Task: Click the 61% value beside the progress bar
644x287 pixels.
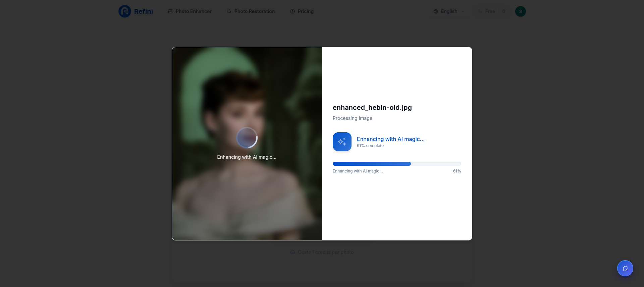Action: pyautogui.click(x=457, y=171)
